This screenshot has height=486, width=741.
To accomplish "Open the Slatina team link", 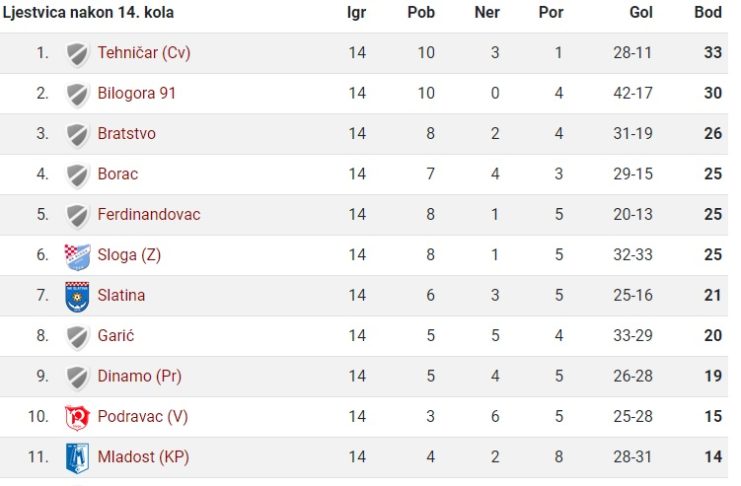I will point(121,295).
